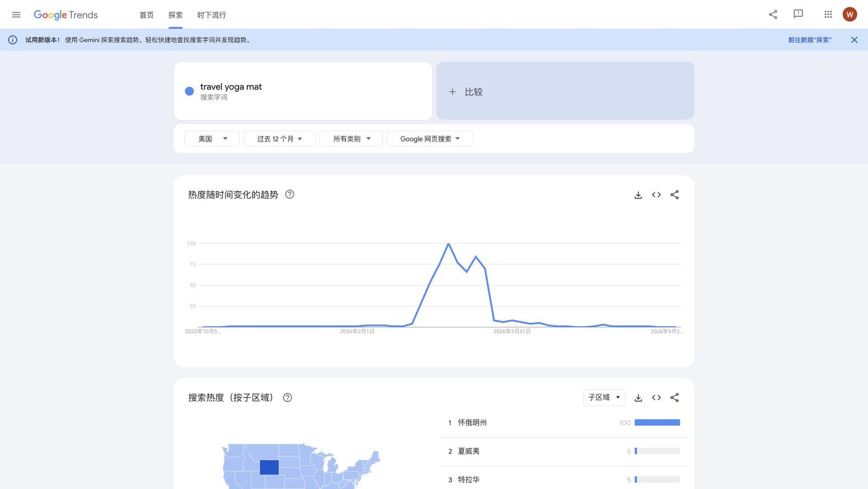Open the hamburger main menu
The image size is (868, 489).
(16, 14)
